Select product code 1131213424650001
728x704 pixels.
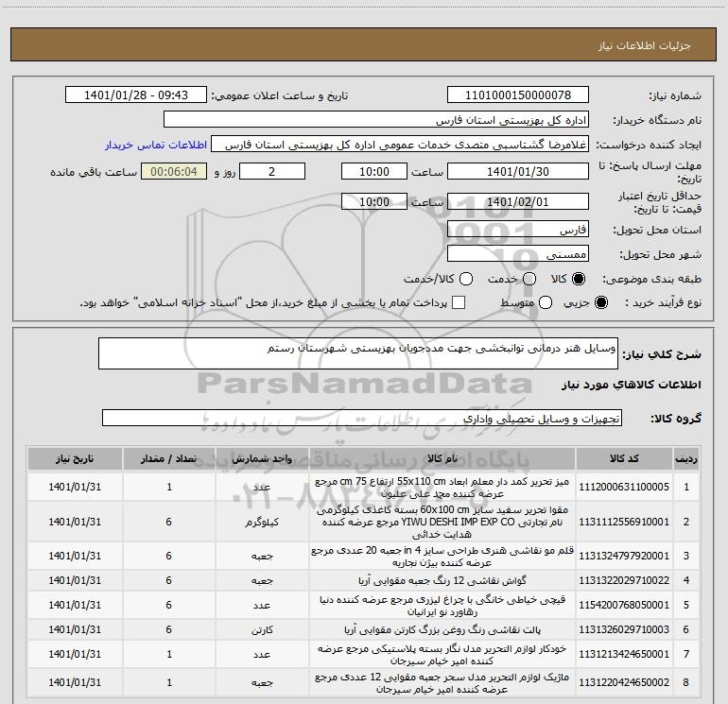coord(624,654)
